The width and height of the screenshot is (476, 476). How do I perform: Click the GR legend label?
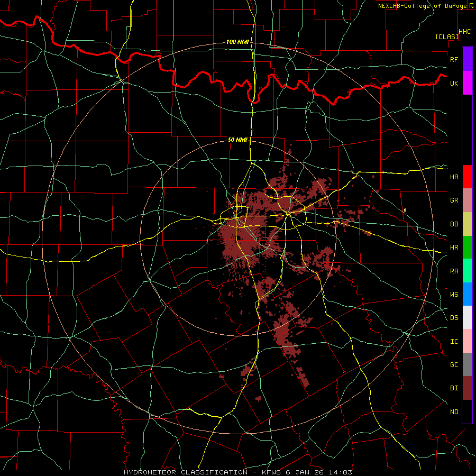pos(454,200)
